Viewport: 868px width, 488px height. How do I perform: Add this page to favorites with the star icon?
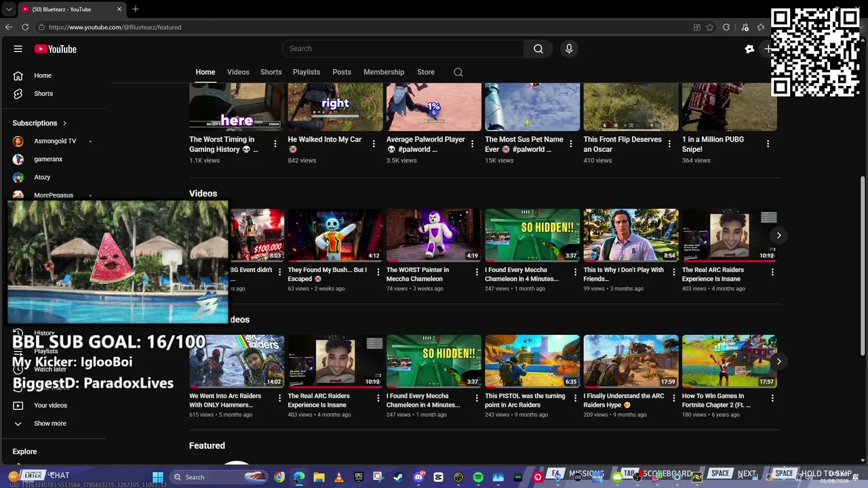point(710,27)
